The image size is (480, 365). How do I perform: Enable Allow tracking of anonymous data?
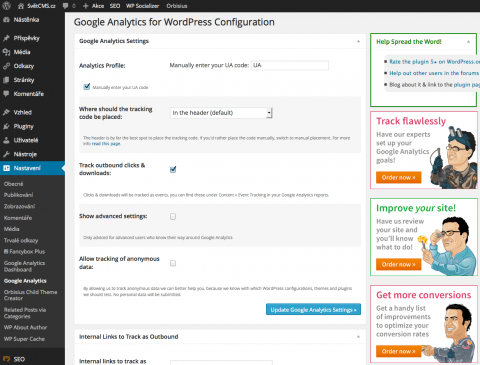(173, 263)
